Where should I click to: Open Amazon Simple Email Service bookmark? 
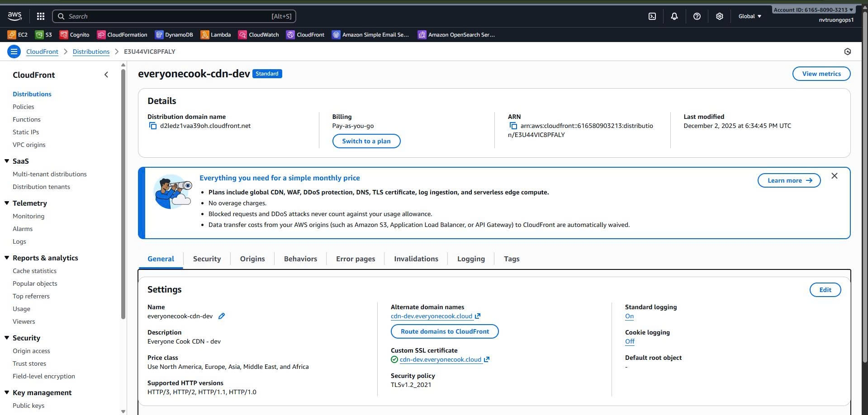[370, 35]
